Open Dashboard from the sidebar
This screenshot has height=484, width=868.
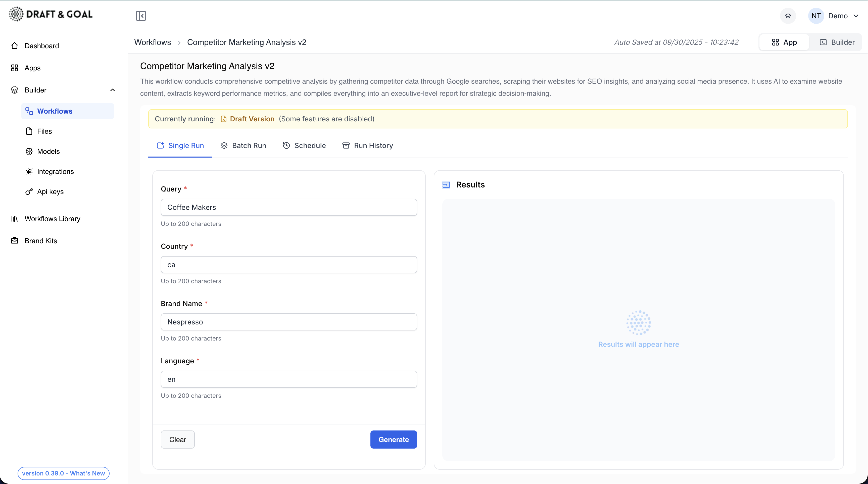coord(41,46)
